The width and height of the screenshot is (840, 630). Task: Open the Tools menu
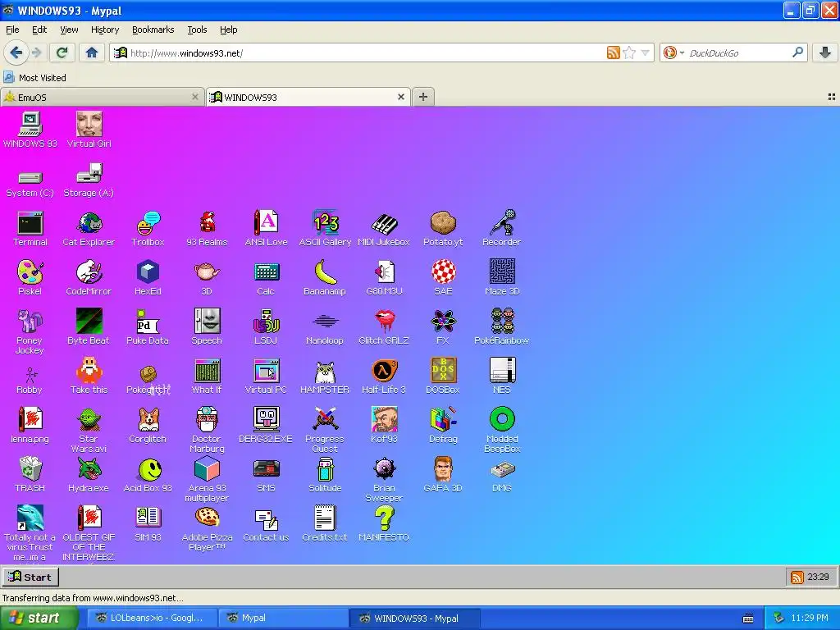click(x=197, y=30)
